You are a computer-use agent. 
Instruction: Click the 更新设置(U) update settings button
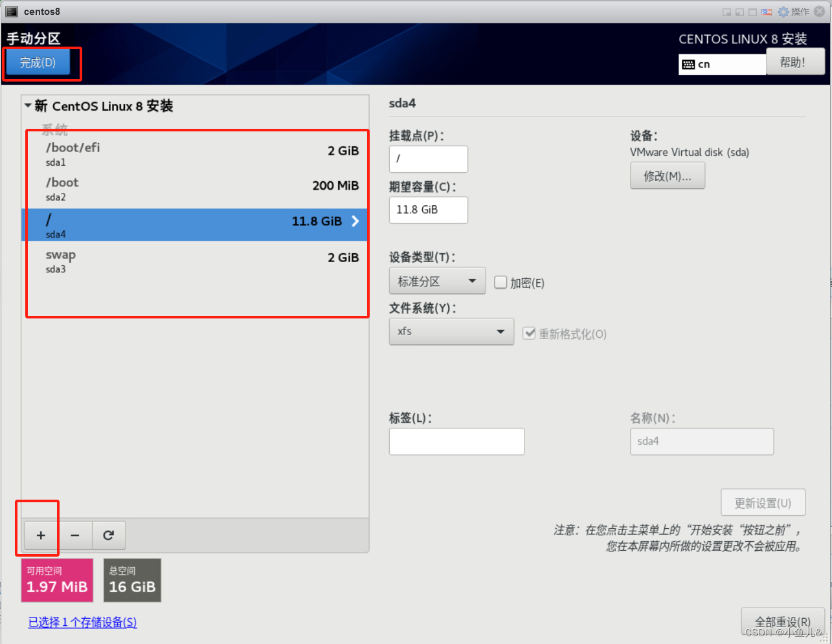[763, 503]
